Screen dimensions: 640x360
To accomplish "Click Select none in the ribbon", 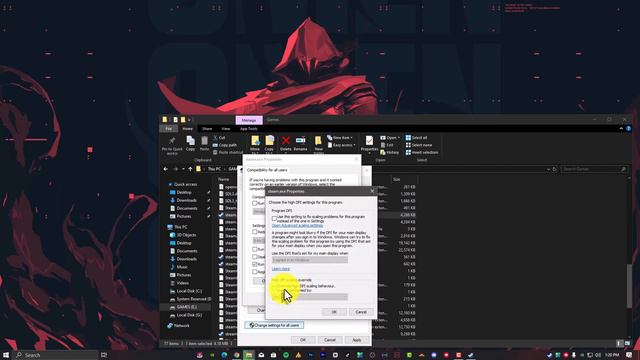I will (x=418, y=145).
